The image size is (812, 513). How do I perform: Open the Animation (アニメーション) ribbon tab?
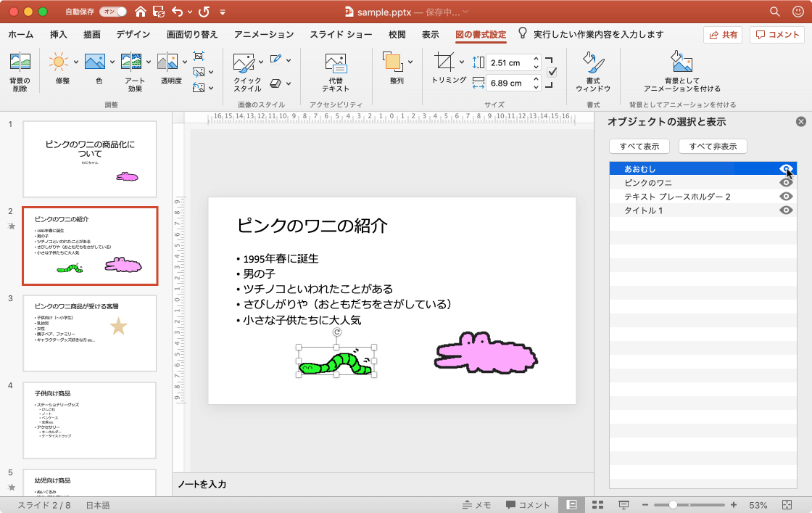pyautogui.click(x=264, y=35)
